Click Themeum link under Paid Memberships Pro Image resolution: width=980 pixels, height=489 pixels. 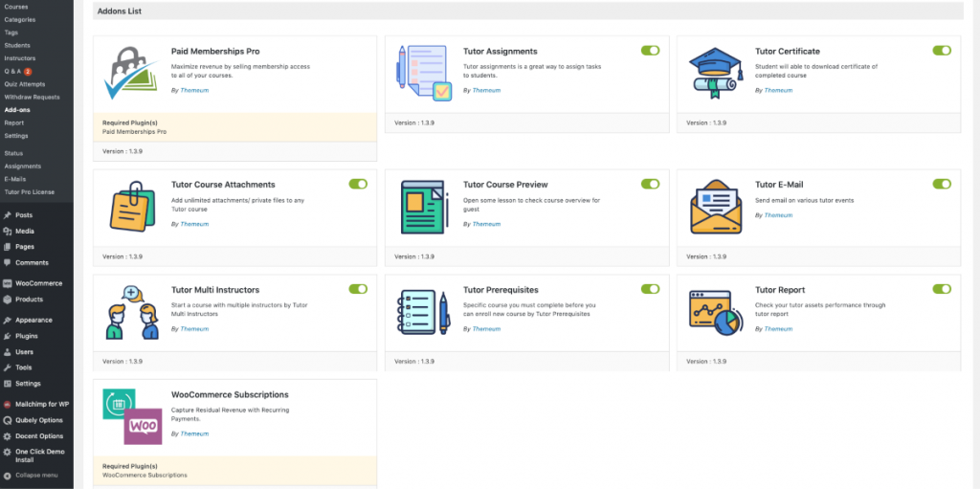[194, 90]
